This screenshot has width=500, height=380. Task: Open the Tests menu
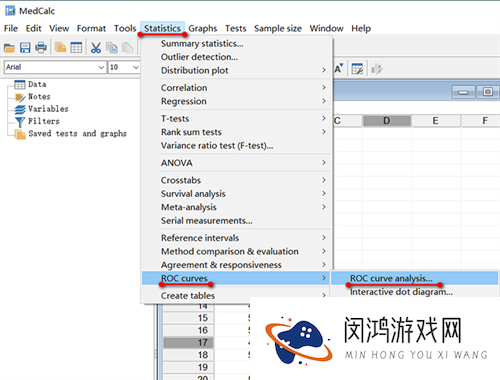coord(235,28)
